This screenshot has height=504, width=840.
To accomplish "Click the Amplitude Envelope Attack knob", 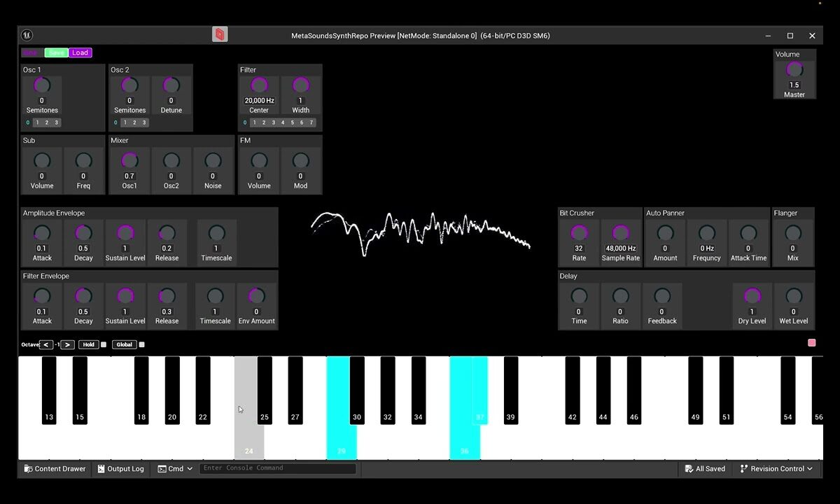I will [x=42, y=233].
